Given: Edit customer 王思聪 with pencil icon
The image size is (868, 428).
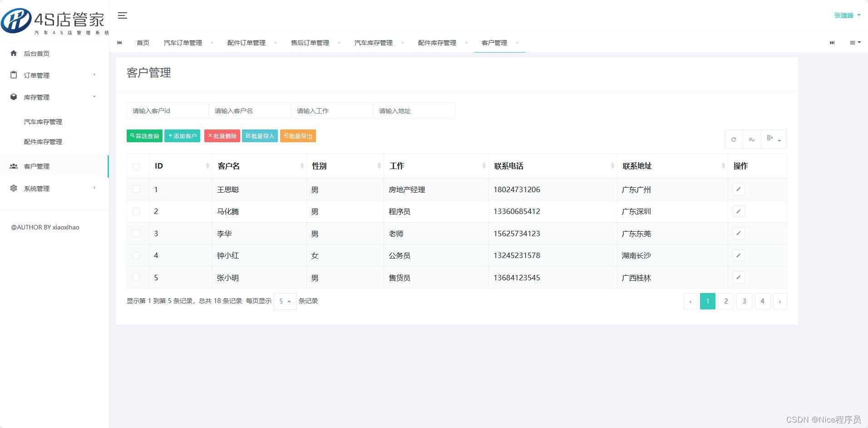Looking at the screenshot, I should tap(739, 189).
